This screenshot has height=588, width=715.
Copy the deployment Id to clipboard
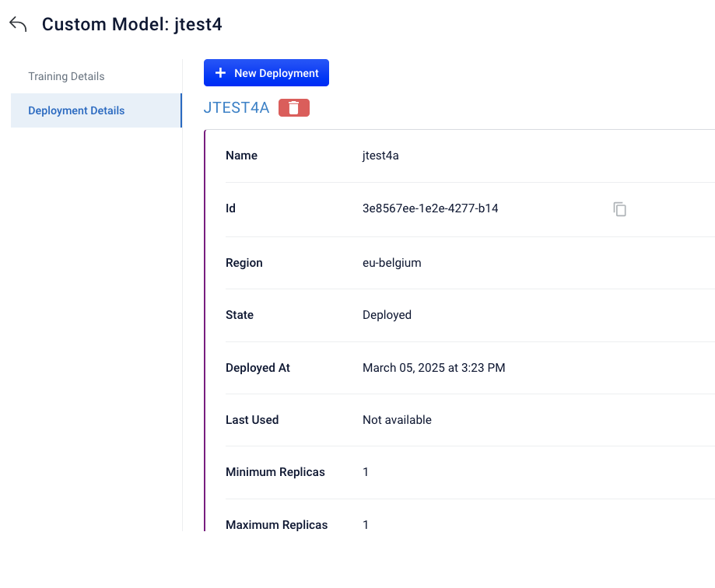(619, 208)
